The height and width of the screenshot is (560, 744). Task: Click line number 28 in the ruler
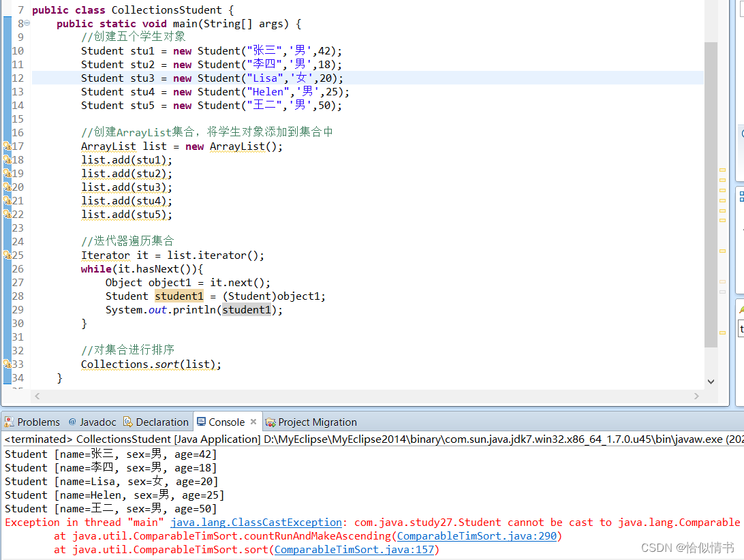[18, 296]
